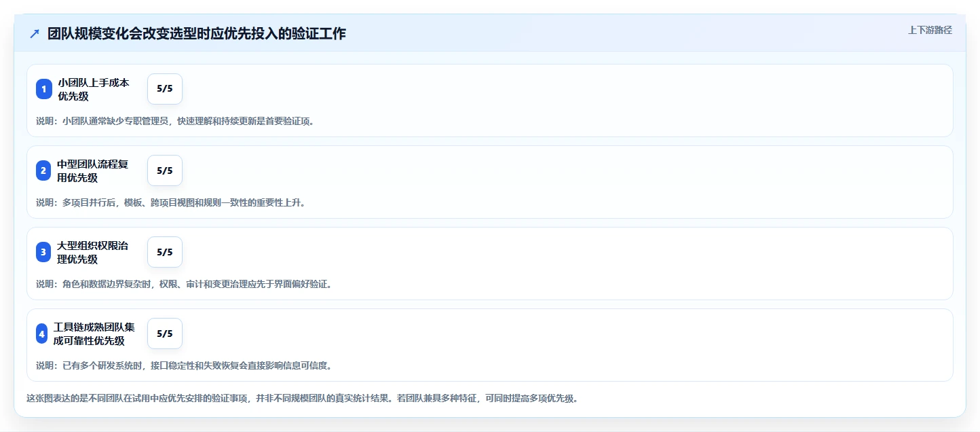
Task: Click description 多项目并行后，模板、跨项目视图
Action: [x=171, y=202]
